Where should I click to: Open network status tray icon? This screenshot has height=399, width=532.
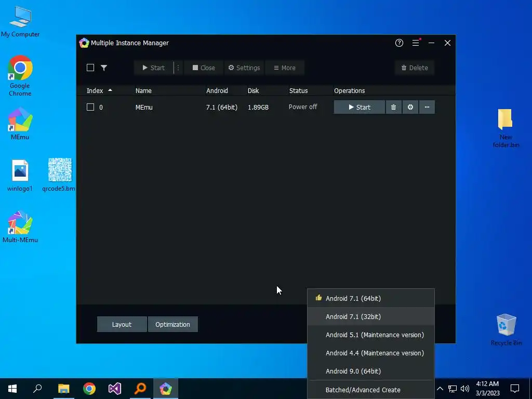point(453,389)
